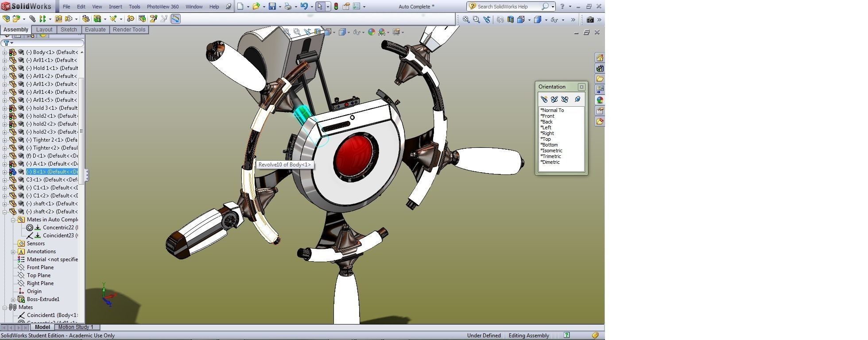Click the Exploded View icon
This screenshot has width=868, height=340.
(x=154, y=19)
